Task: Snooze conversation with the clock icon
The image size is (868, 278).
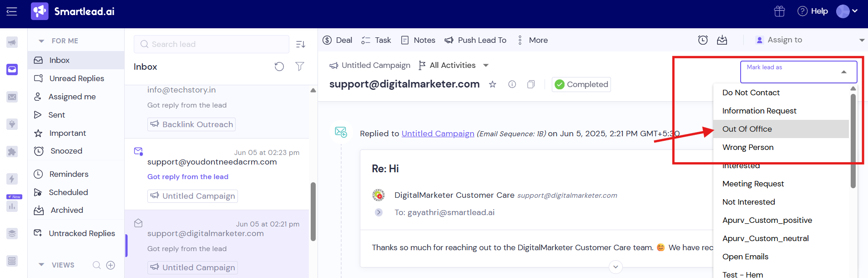Action: point(703,40)
